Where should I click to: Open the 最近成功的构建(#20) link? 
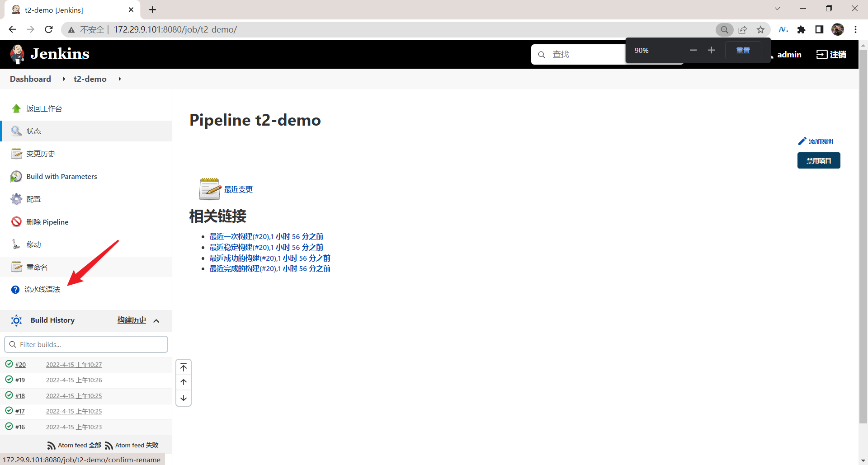270,258
